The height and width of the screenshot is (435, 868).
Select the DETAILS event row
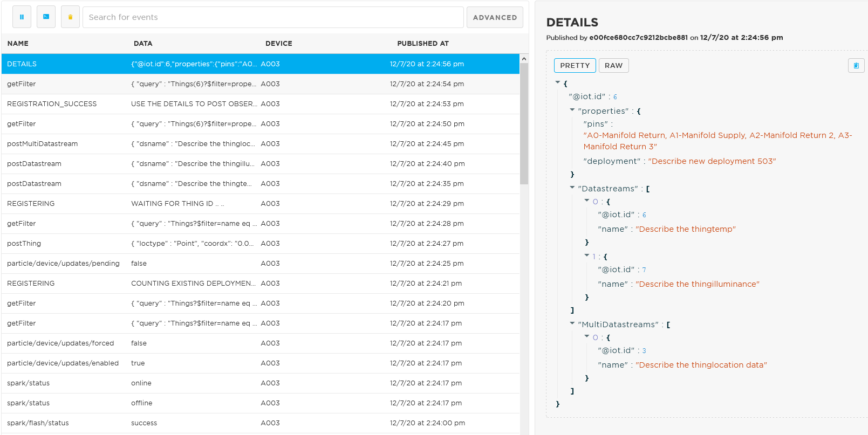coord(261,64)
